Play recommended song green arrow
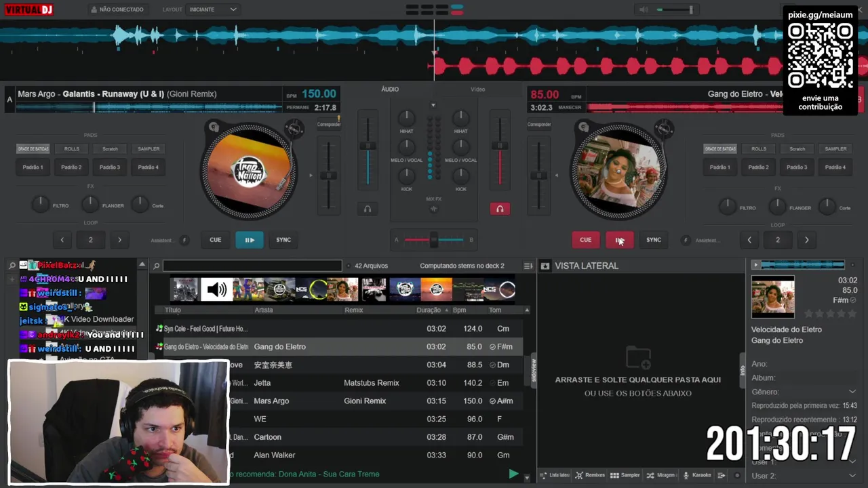 point(513,474)
